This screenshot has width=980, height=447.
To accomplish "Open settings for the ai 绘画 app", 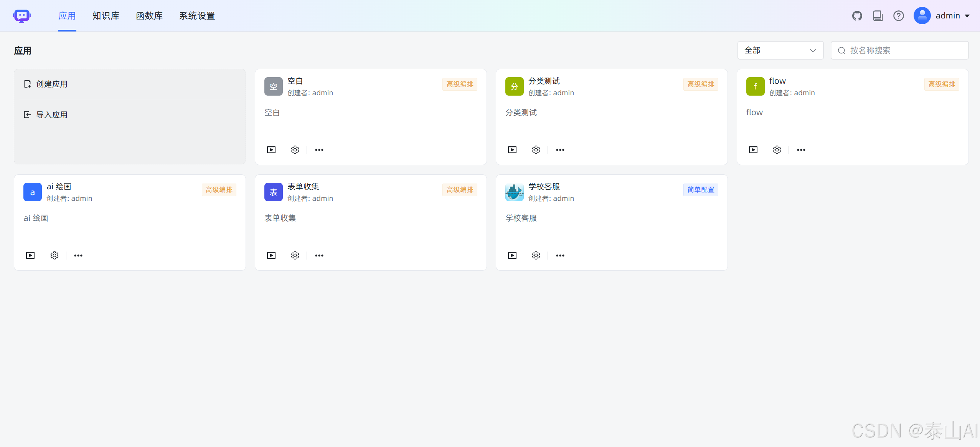I will pyautogui.click(x=54, y=255).
